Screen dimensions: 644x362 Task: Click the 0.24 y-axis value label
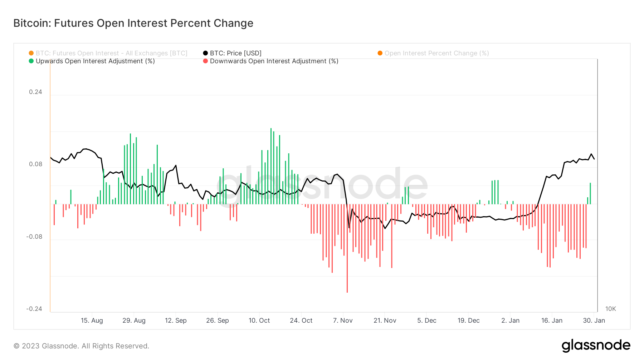pyautogui.click(x=35, y=92)
